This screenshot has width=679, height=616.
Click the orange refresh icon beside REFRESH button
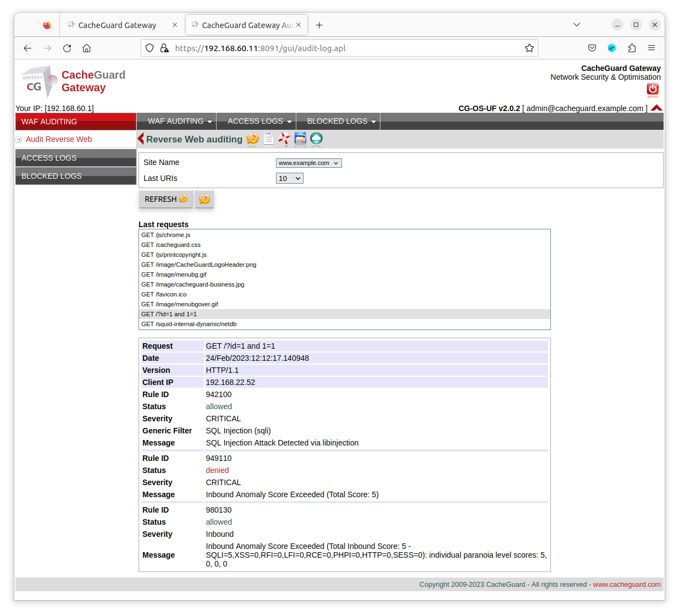point(204,199)
